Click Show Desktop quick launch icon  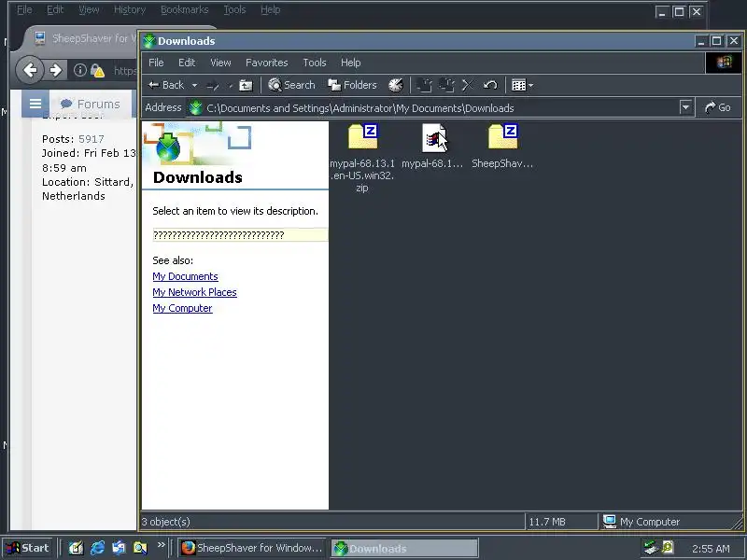click(x=76, y=548)
